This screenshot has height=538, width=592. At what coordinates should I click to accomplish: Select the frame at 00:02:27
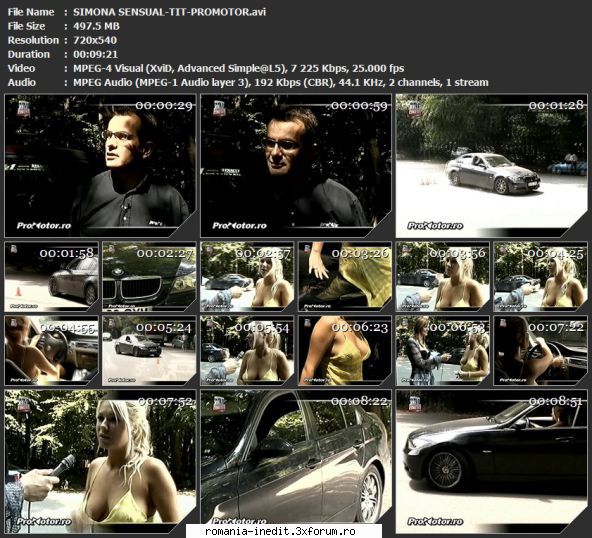(x=149, y=277)
